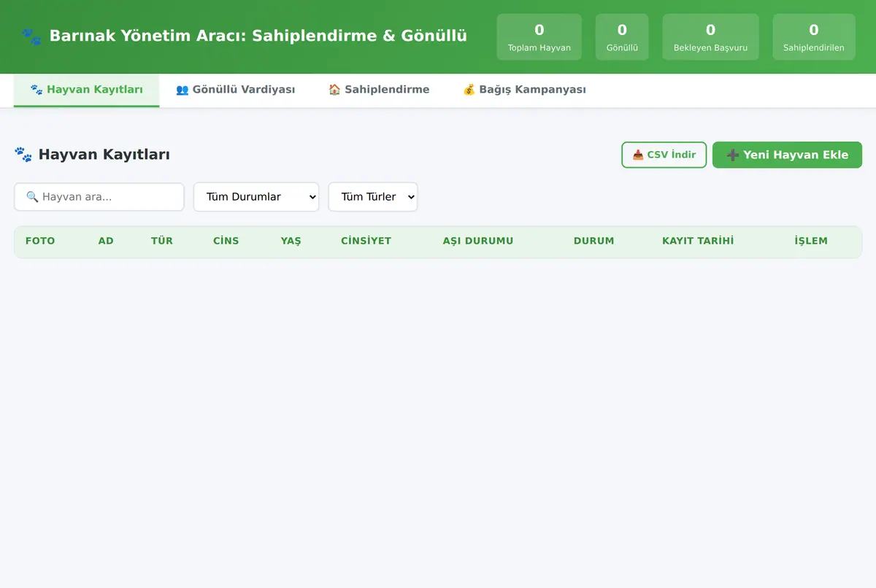Open the Hayvan Kayıtları tab

tap(86, 90)
